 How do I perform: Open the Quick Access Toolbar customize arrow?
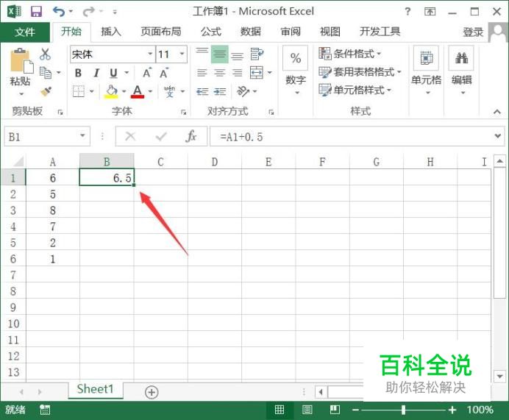click(x=115, y=12)
